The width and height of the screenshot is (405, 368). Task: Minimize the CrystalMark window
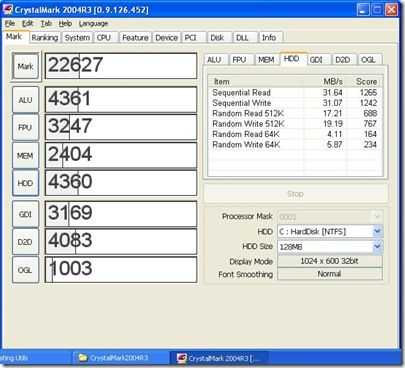coord(363,9)
